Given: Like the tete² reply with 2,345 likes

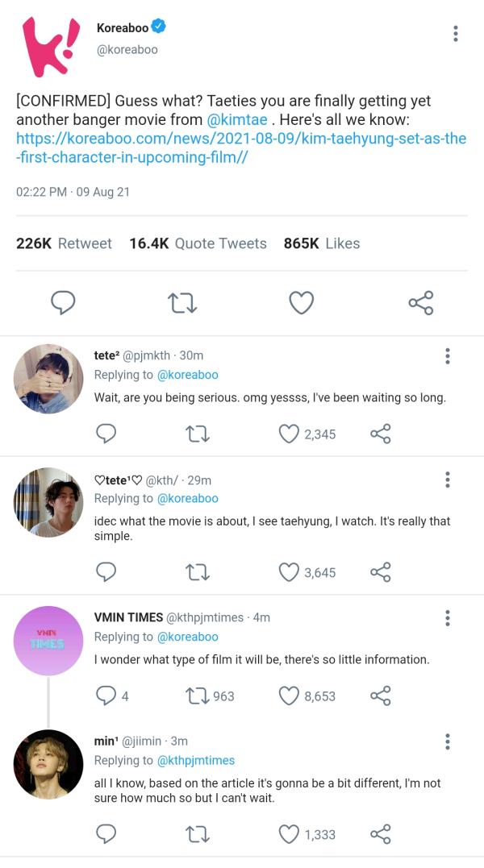Looking at the screenshot, I should tap(289, 434).
